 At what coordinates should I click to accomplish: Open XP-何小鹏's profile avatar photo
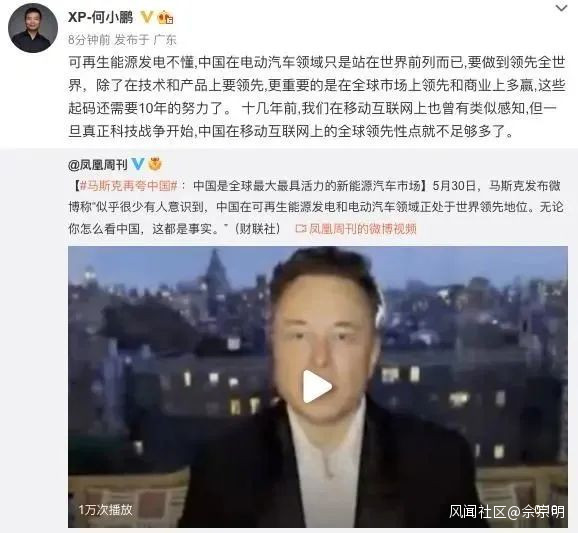click(x=33, y=28)
